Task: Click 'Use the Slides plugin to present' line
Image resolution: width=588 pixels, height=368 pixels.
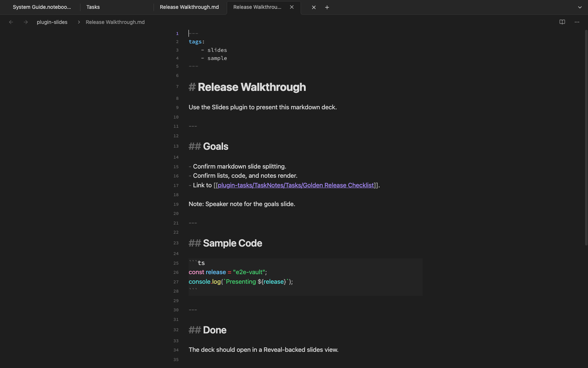Action: point(263,107)
